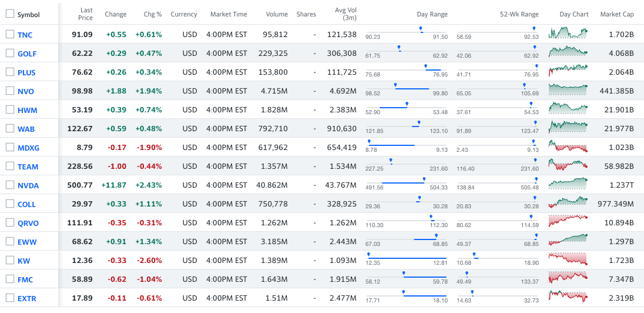Open the KW day chart thumbnail
Viewport: 644px width, 313px height.
(568, 259)
